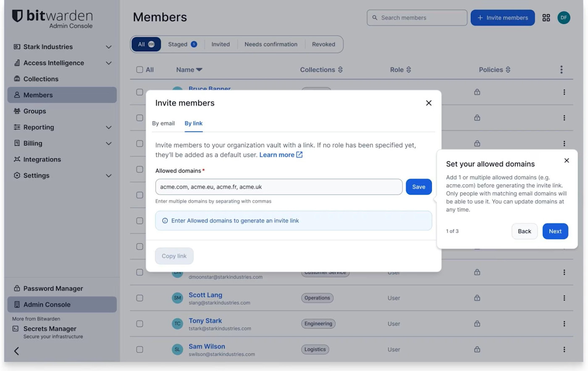
Task: Focus the Allowed domains input field
Action: click(x=279, y=187)
